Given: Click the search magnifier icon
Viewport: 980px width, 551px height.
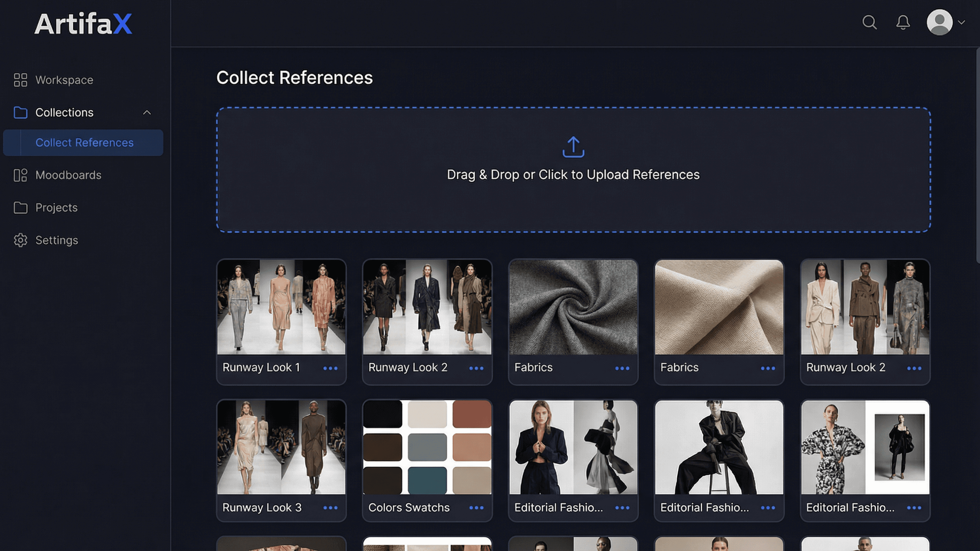Looking at the screenshot, I should 869,22.
